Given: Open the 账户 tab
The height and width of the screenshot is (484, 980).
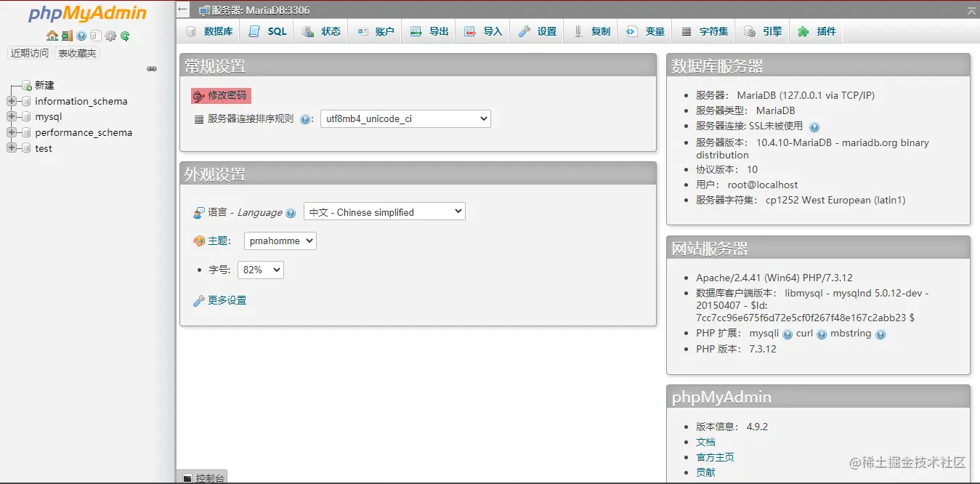Looking at the screenshot, I should point(376,31).
